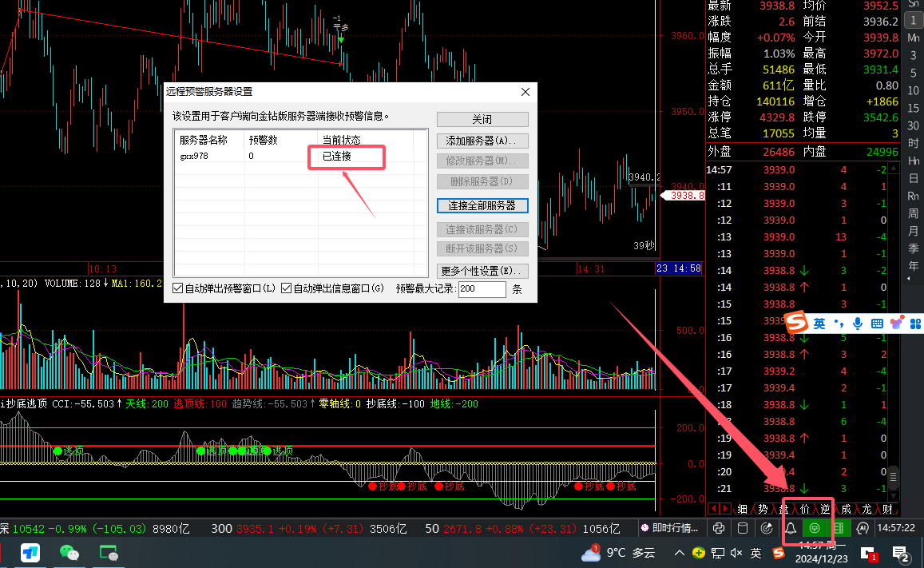The image size is (924, 568).
Task: Open the notification center icon with badge 2
Action: [x=900, y=554]
